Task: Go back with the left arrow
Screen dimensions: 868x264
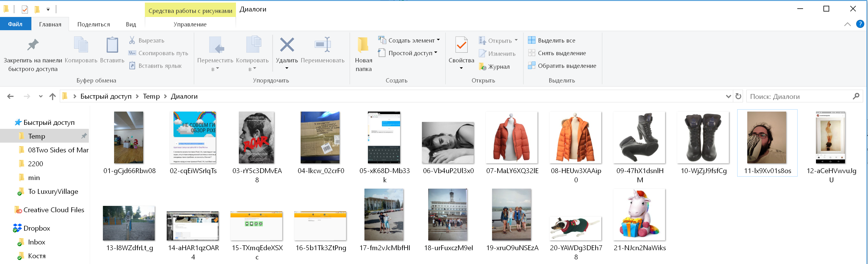Action: (10, 96)
